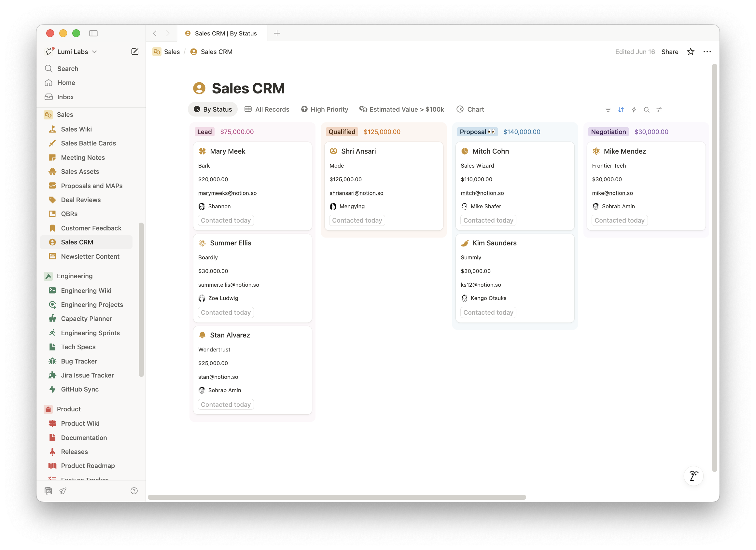Click the horizontal scrollbar at the bottom
This screenshot has height=550, width=756.
pyautogui.click(x=337, y=497)
